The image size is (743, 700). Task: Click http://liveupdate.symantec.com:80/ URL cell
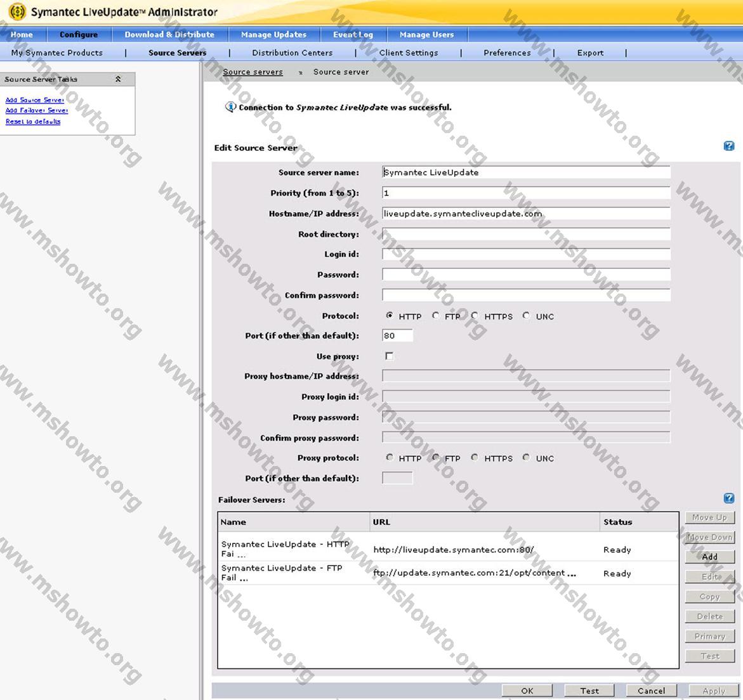click(454, 549)
